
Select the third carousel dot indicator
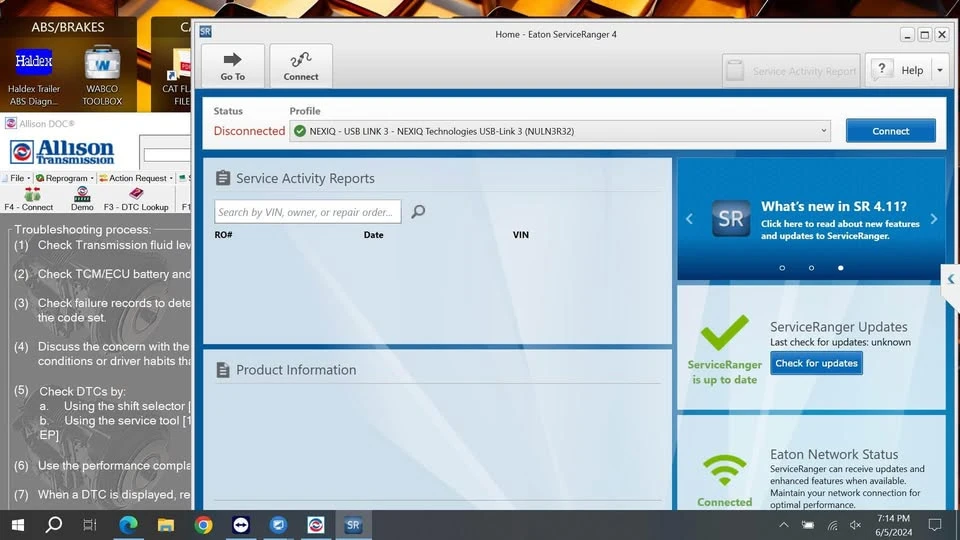[x=841, y=268]
